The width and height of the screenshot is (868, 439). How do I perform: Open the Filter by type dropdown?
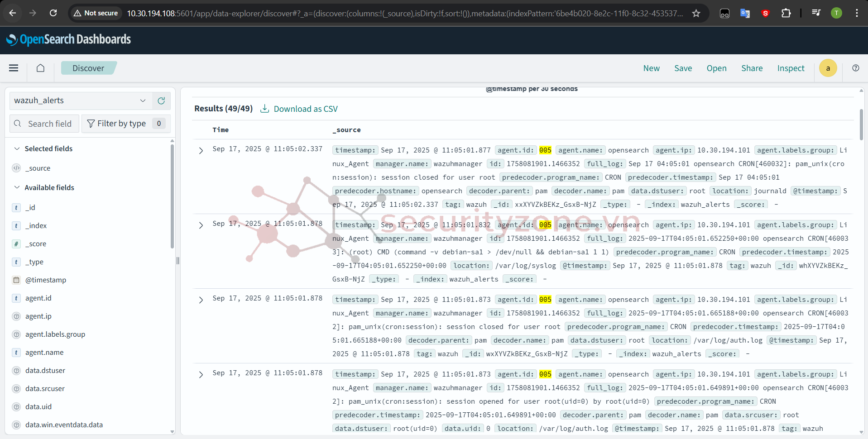[126, 124]
